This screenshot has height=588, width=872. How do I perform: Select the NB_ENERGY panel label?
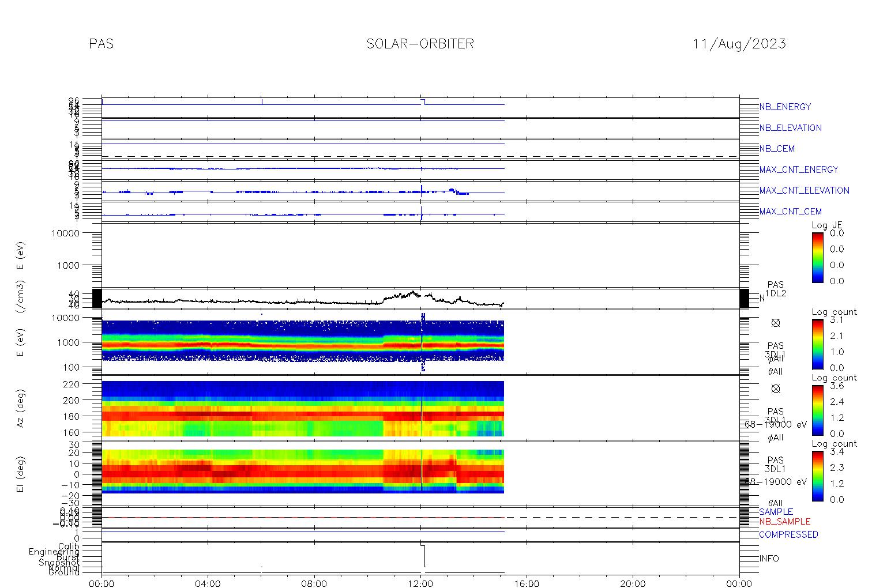point(785,107)
